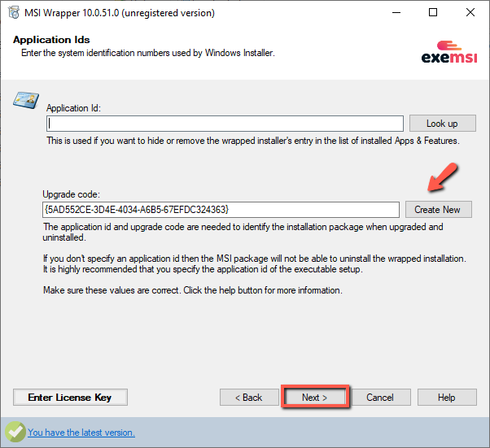
Task: Open the 'You have the latest version' link
Action: coord(81,433)
